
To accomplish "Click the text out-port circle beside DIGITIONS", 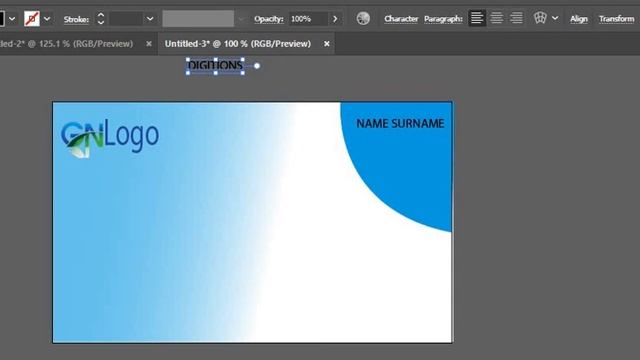I will tap(257, 66).
